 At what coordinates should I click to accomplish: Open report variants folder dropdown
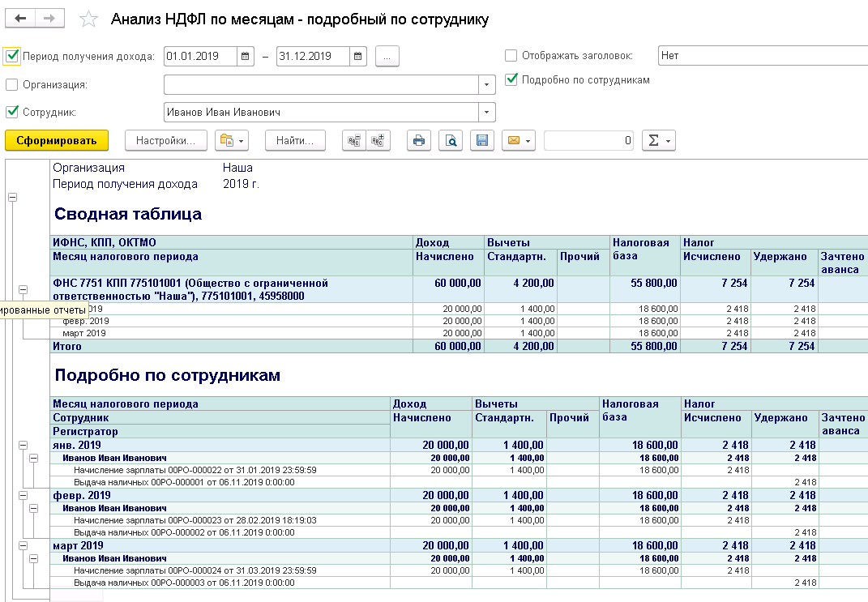pyautogui.click(x=232, y=140)
